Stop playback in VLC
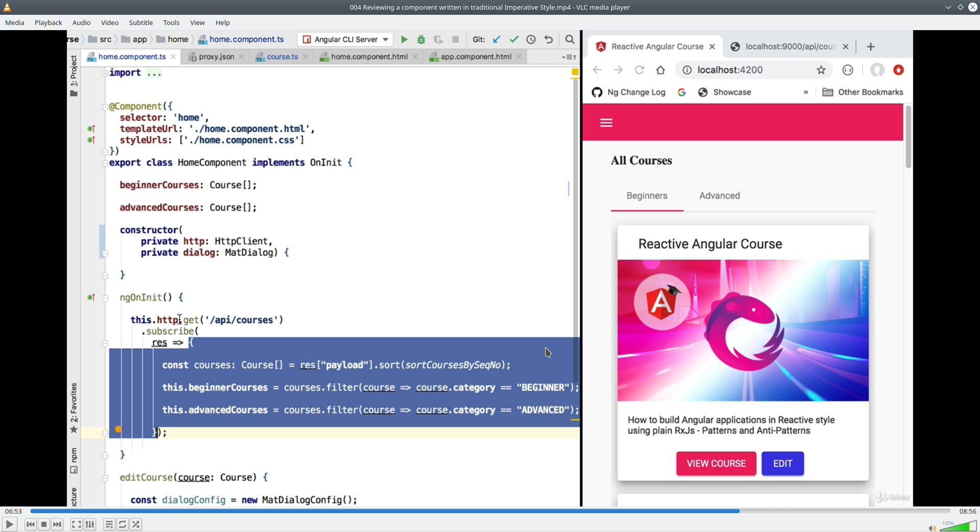980x532 pixels. (x=44, y=524)
